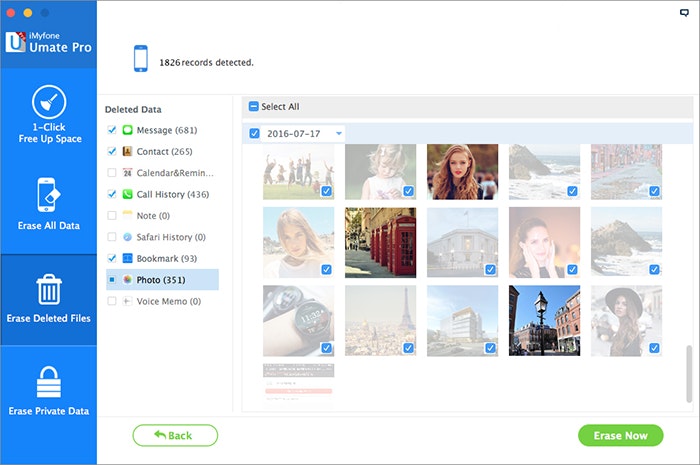Select Erase Deleted Files mode
The width and height of the screenshot is (700, 465).
tap(49, 299)
